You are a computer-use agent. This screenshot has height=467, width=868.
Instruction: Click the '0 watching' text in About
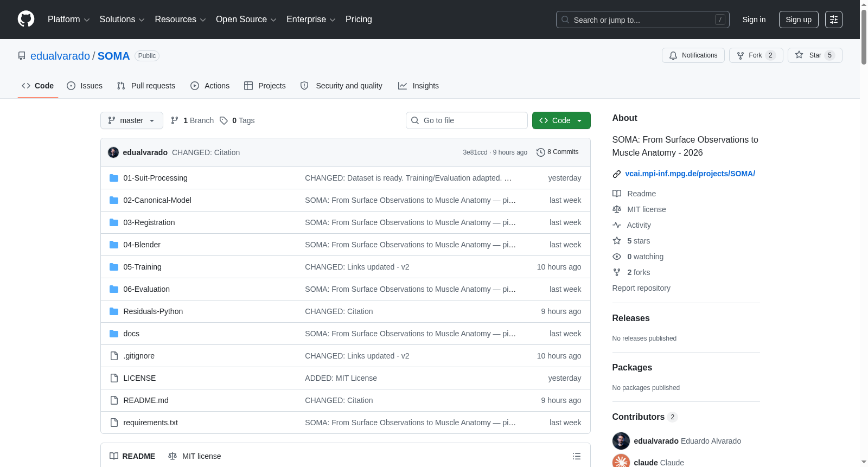click(x=646, y=257)
